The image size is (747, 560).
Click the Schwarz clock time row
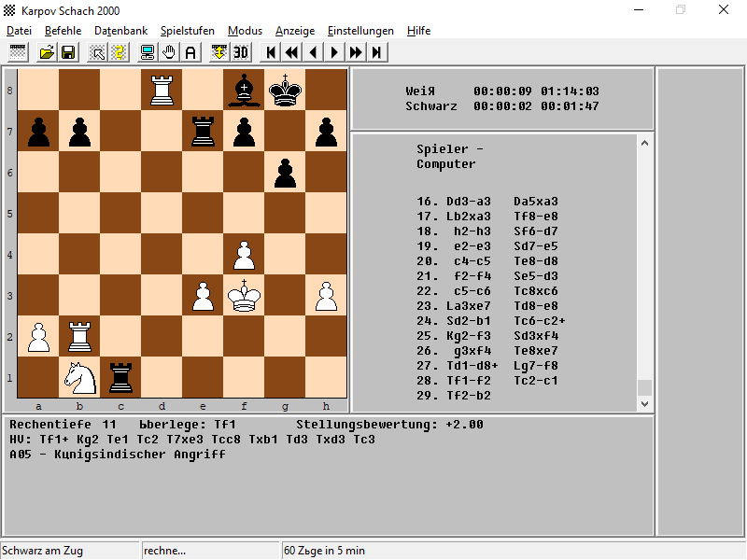(x=502, y=106)
